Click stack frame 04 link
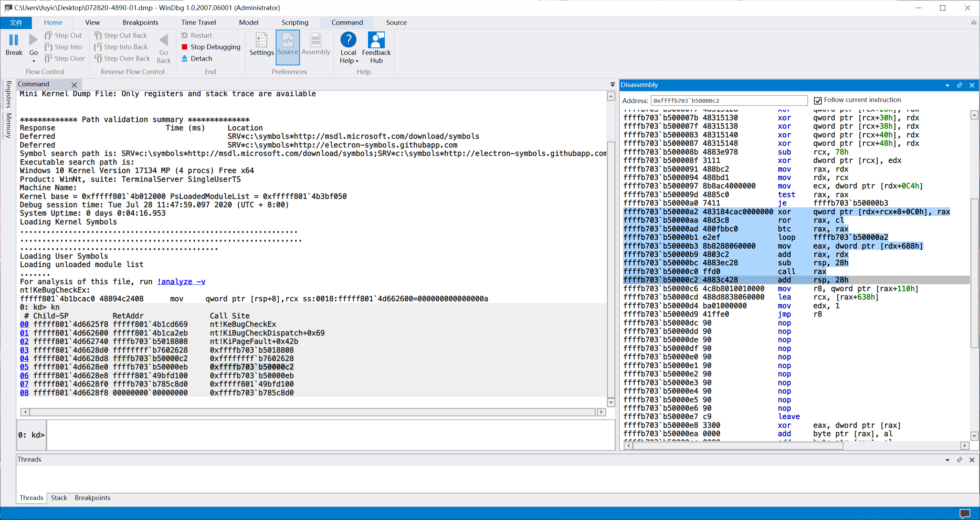Screen dimensions: 980x520 (24, 358)
